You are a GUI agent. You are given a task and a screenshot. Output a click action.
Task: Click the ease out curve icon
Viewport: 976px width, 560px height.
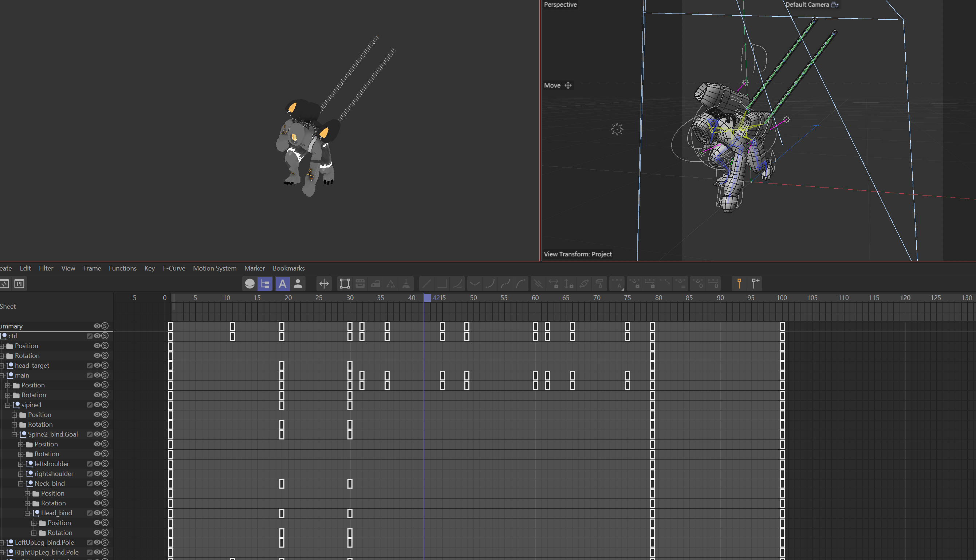tap(520, 284)
